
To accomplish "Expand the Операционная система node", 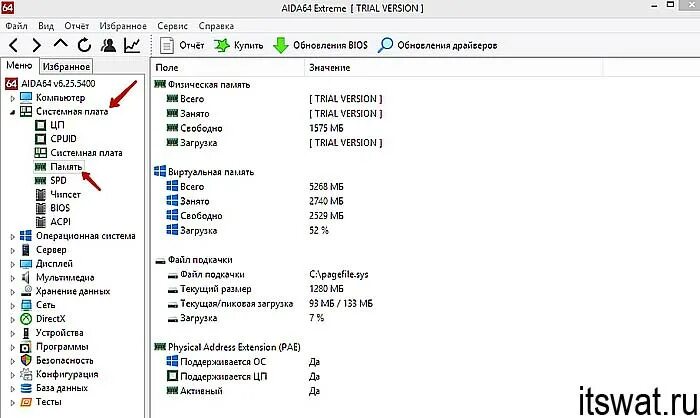I will (12, 237).
